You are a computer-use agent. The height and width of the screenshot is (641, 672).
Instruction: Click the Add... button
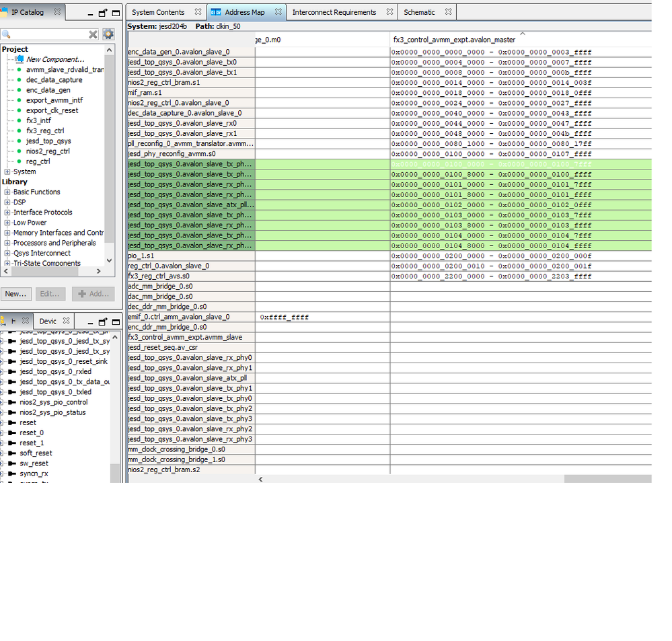click(94, 294)
